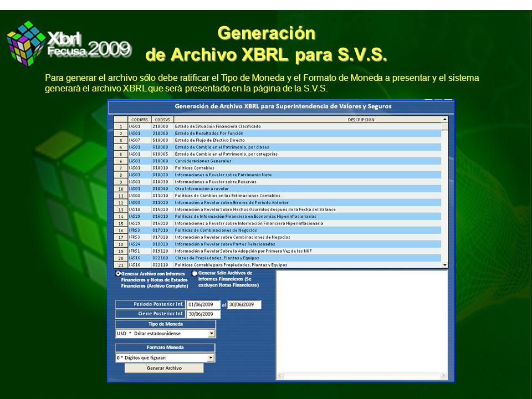Click the output pane's scroll right arrow
Screen dimensions: 532x399
point(443,376)
